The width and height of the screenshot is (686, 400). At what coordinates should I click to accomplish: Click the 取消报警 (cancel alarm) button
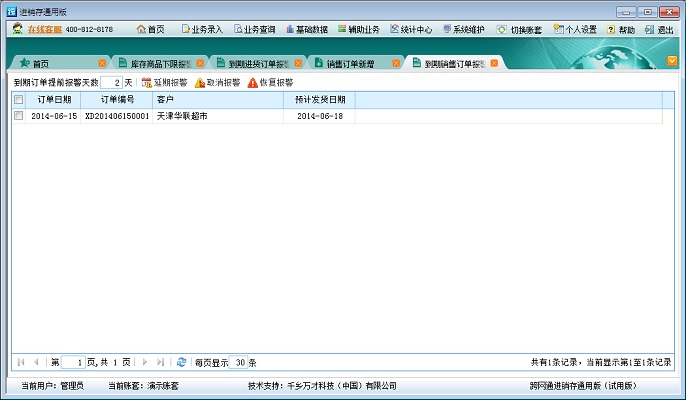point(217,82)
